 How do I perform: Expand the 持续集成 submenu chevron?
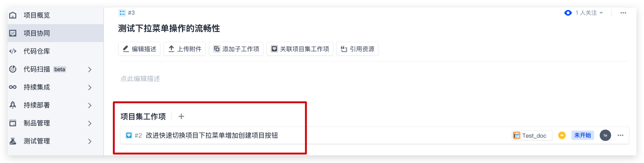click(x=90, y=87)
